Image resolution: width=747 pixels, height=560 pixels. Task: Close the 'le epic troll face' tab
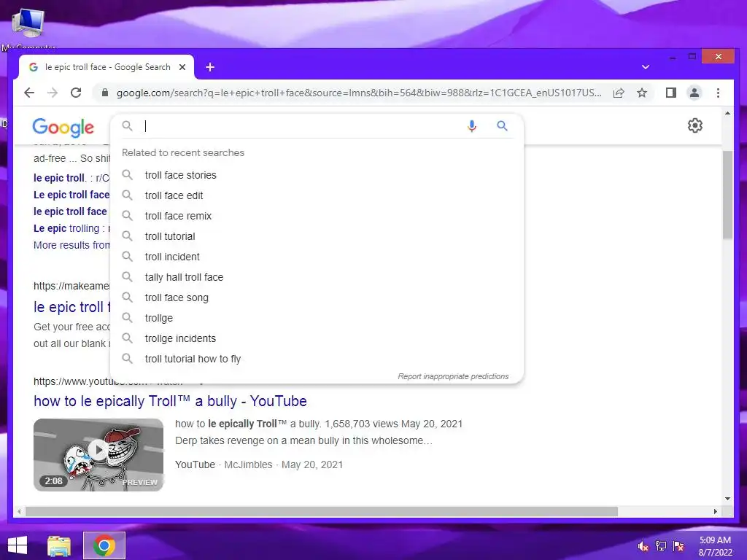click(x=182, y=67)
